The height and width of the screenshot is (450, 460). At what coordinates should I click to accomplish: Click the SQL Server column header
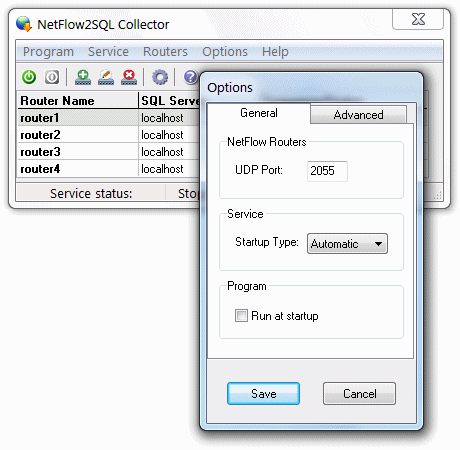(169, 100)
